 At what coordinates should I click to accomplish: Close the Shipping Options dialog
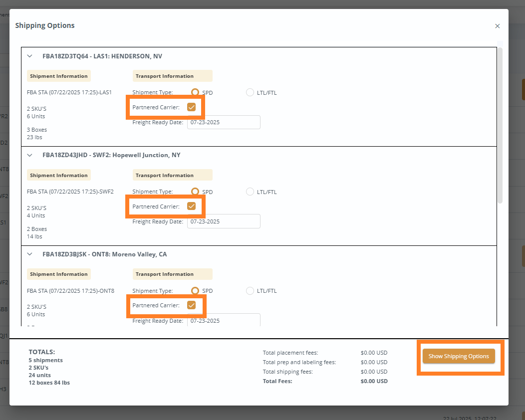[x=497, y=26]
